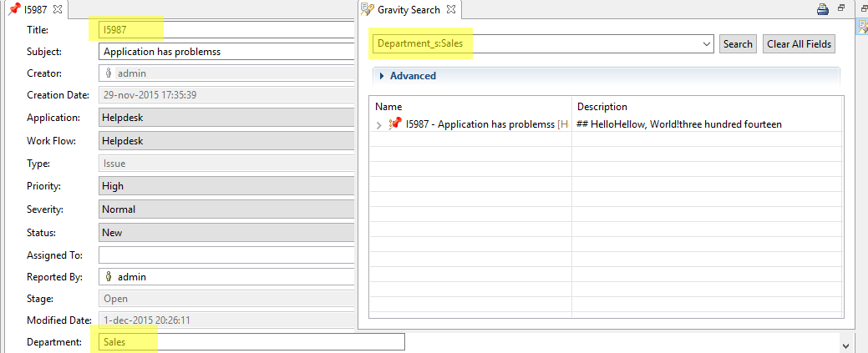Select the I5987 editor tab
This screenshot has height=353, width=868.
pos(36,9)
